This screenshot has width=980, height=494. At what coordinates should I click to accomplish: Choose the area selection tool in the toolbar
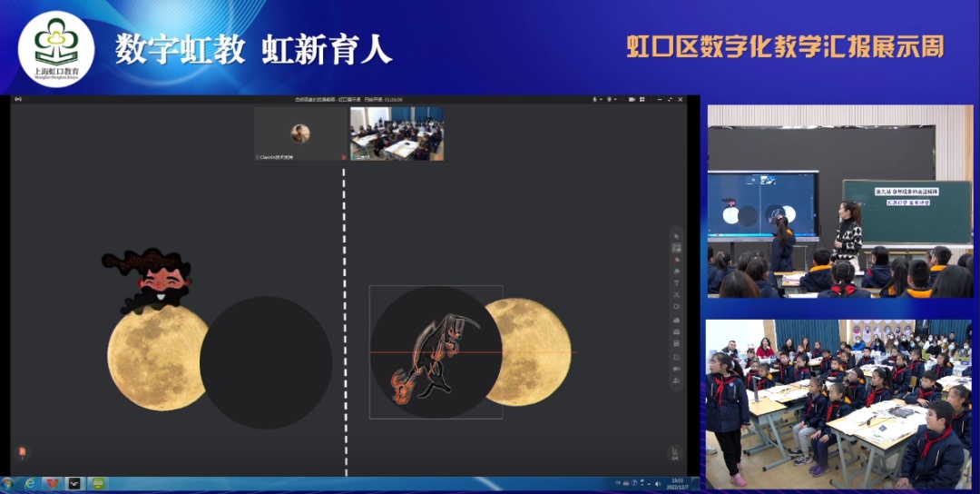[x=677, y=248]
